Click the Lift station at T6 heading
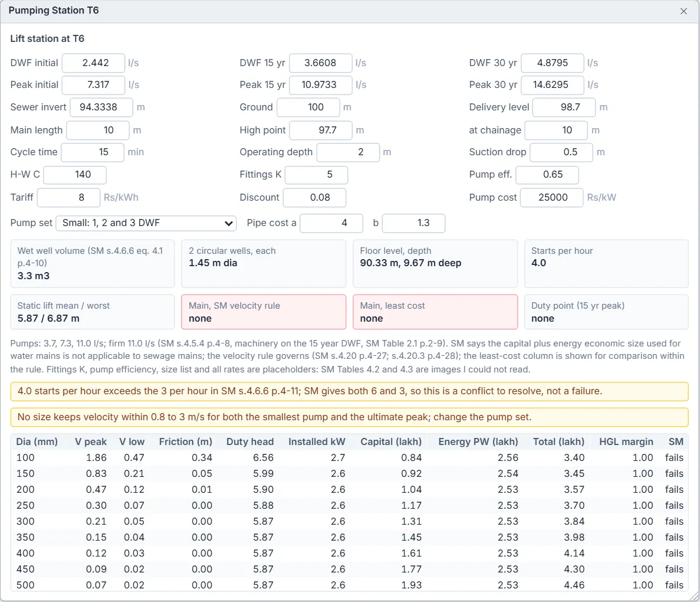Viewport: 700px width, 602px height. coord(47,39)
